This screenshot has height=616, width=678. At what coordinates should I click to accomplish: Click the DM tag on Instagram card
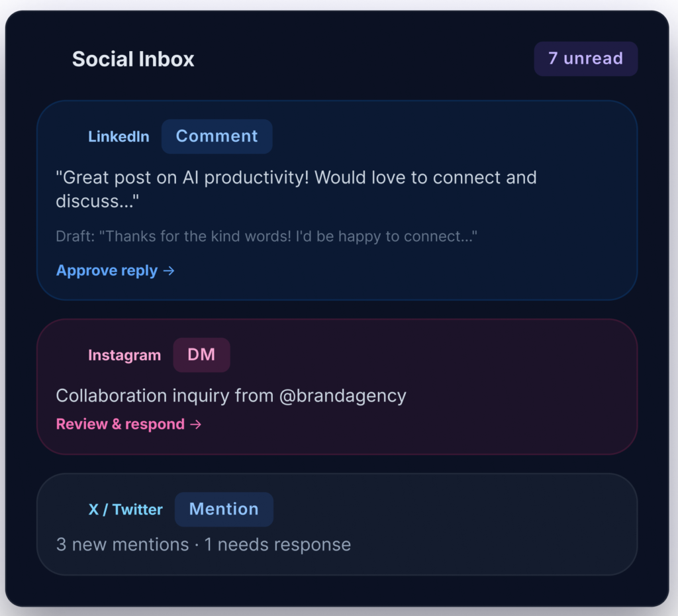[201, 355]
